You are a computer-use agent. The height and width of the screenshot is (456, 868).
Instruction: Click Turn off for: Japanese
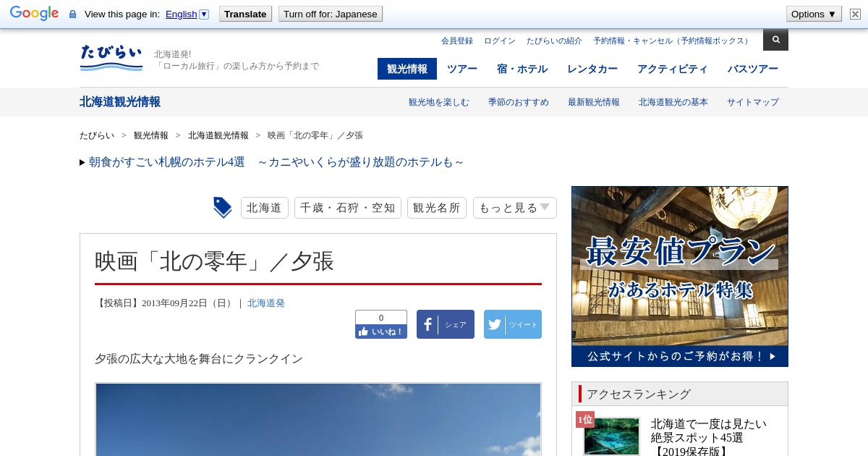point(331,14)
